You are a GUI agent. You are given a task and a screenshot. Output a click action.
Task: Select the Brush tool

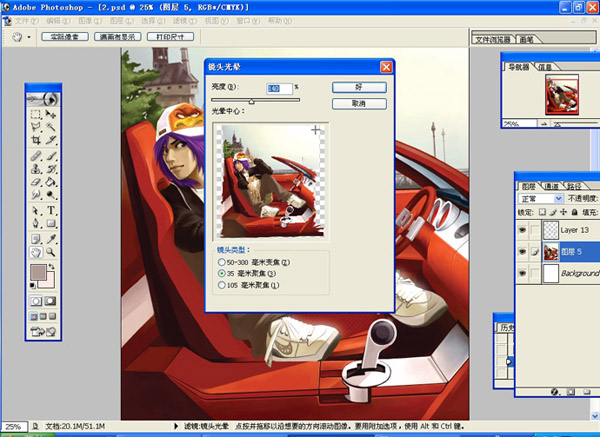(51, 156)
